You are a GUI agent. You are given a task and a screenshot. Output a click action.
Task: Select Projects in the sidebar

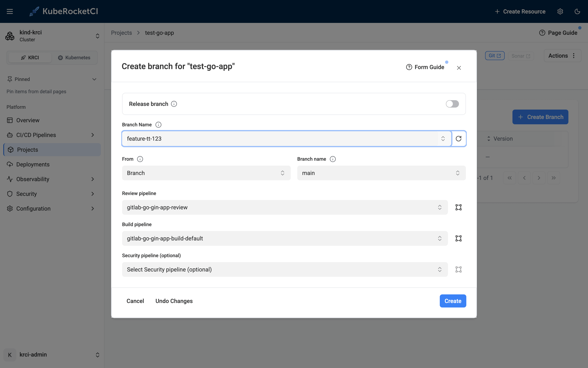[52, 150]
